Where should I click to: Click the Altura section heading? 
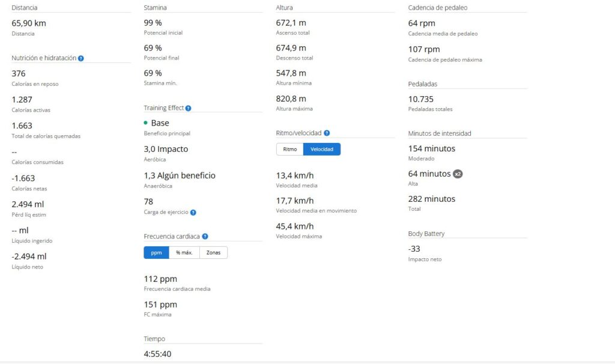[284, 8]
